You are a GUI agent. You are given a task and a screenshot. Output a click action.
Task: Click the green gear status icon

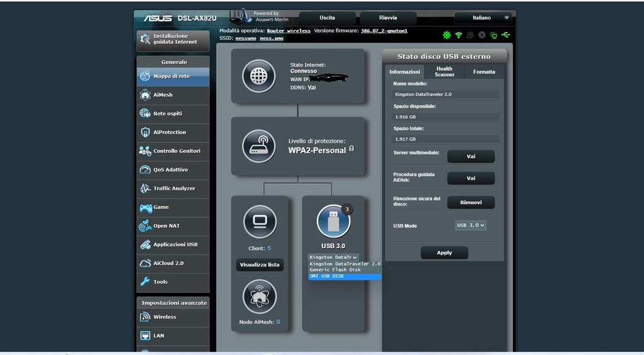tap(447, 35)
